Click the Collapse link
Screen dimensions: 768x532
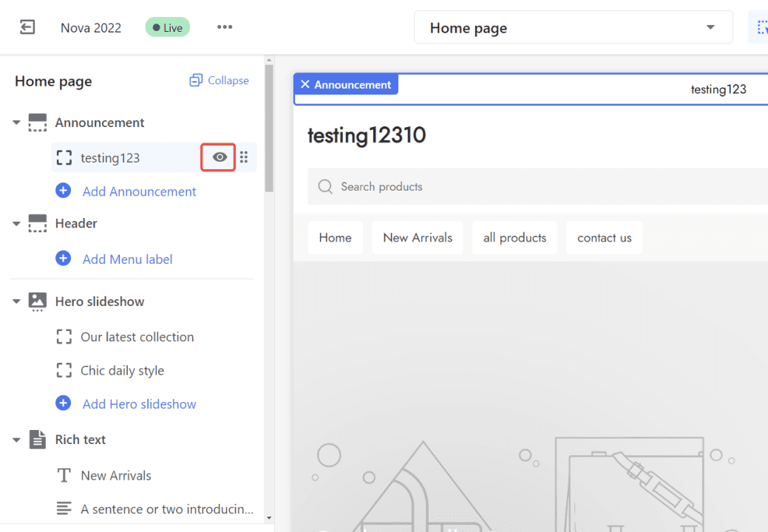click(228, 81)
